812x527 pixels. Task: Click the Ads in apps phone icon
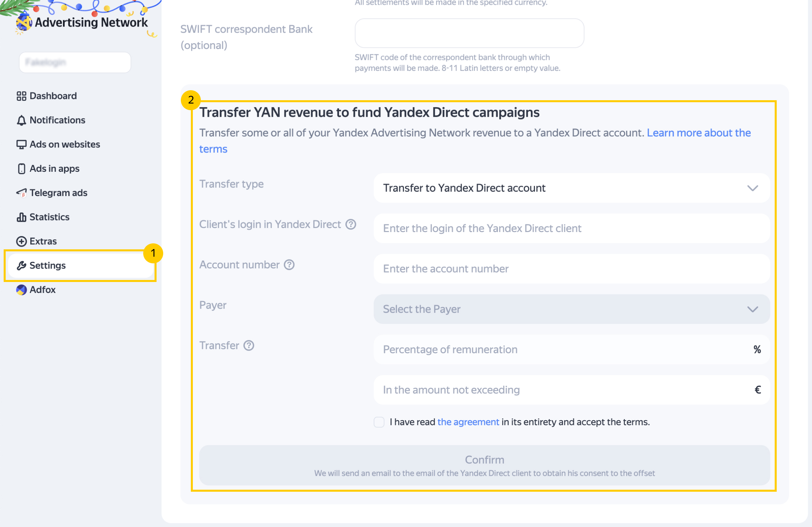click(21, 169)
